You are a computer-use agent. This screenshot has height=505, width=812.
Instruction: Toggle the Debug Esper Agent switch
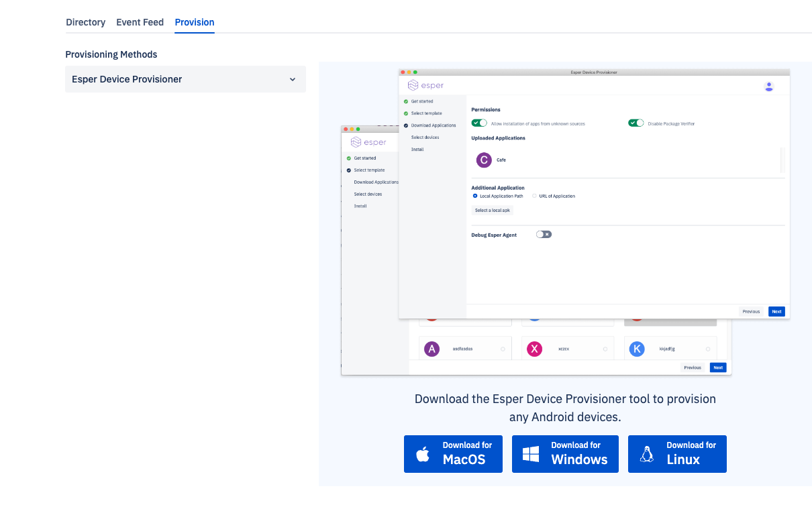pyautogui.click(x=544, y=234)
